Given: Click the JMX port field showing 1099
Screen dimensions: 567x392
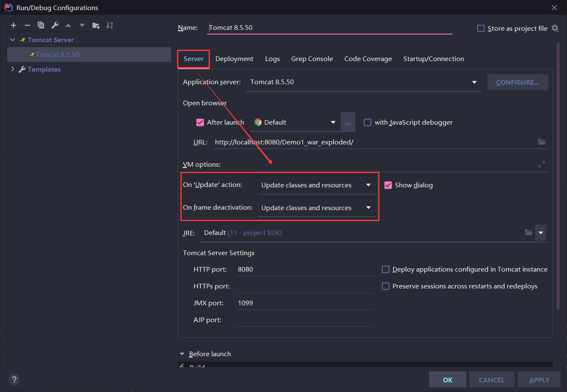Looking at the screenshot, I should [304, 303].
